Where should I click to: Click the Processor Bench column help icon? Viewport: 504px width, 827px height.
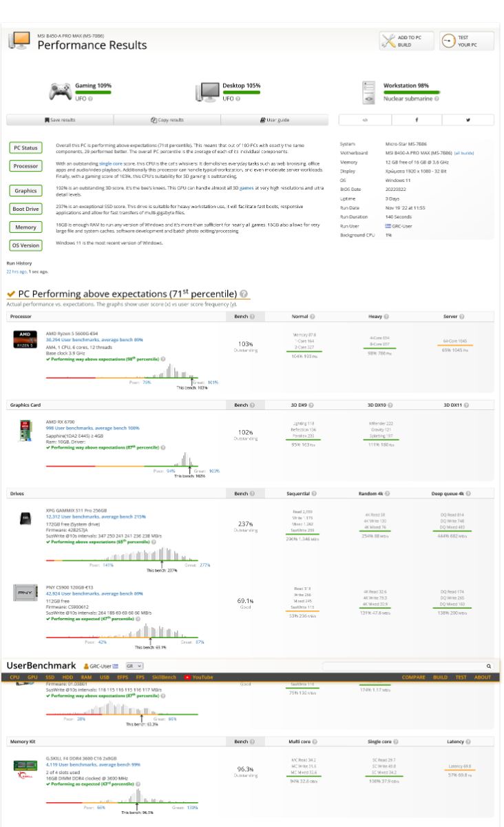252,316
